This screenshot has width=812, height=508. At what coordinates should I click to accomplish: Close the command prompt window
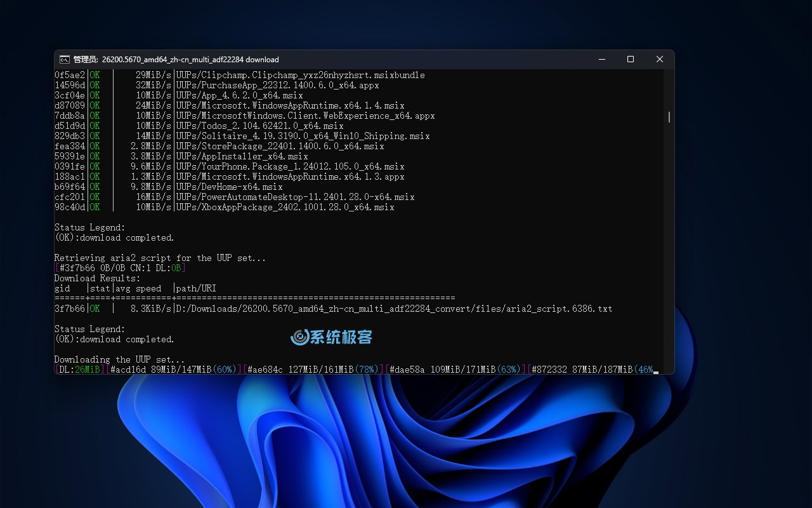660,59
